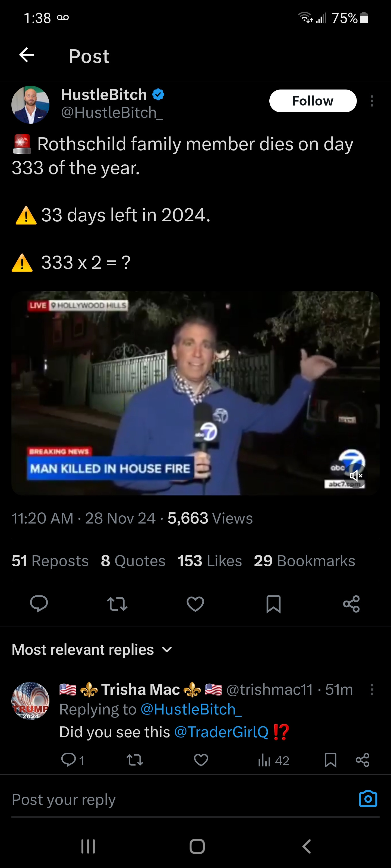
Task: Open HustleBitch's profile picture
Action: pyautogui.click(x=30, y=104)
